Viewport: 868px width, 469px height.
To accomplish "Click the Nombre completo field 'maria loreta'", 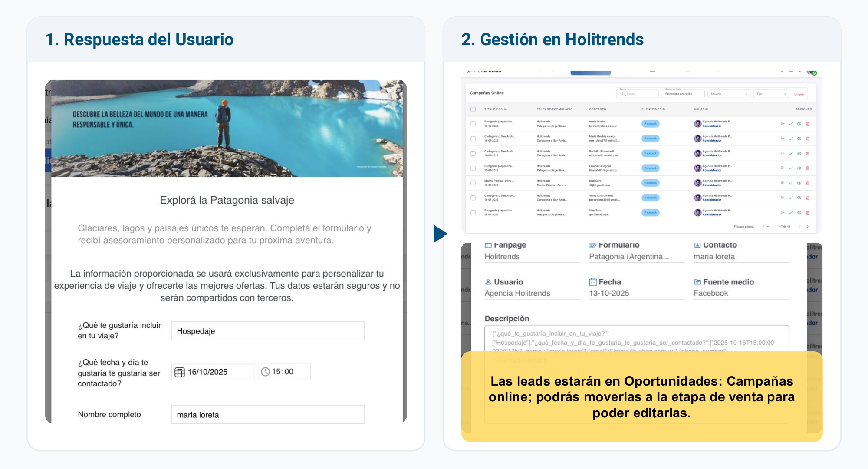I will 268,415.
